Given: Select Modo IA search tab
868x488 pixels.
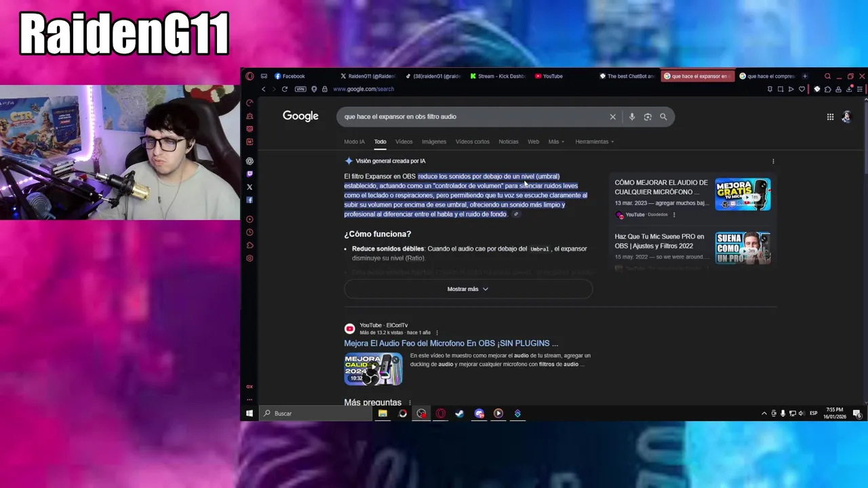Looking at the screenshot, I should click(x=354, y=142).
